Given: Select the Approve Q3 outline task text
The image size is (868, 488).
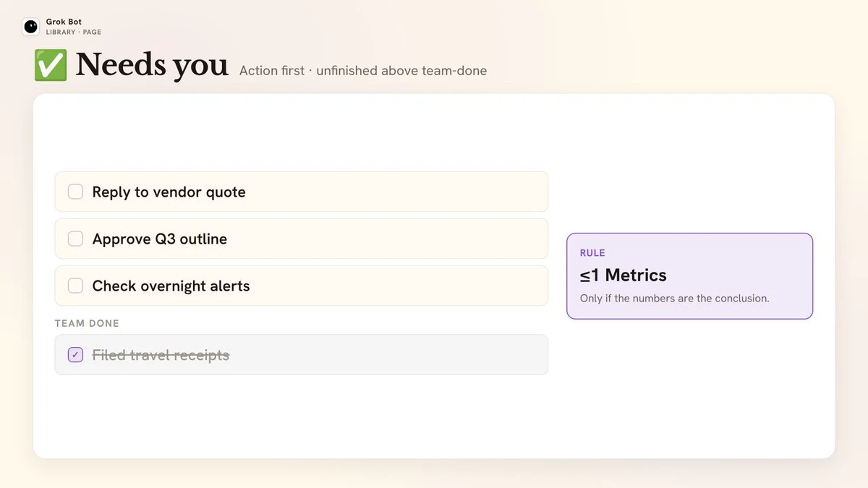Looking at the screenshot, I should (x=160, y=239).
